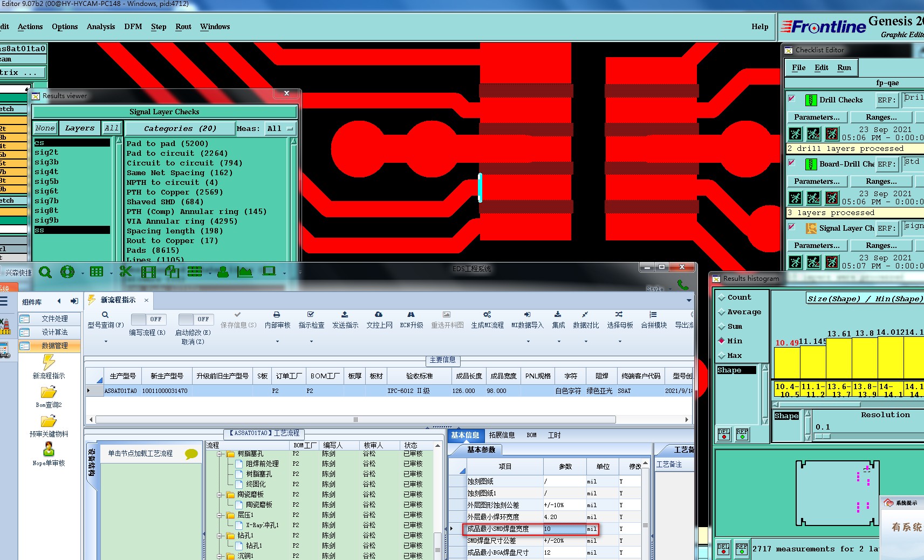Click the 型号查询(F) search icon
Screen dimensions: 924x560
tap(105, 315)
